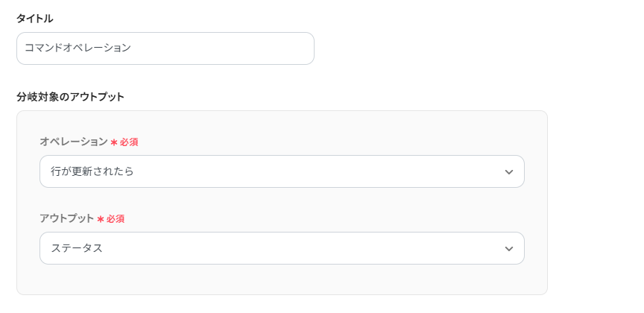
Task: Select the 行が更新されたら value text
Action: click(92, 171)
